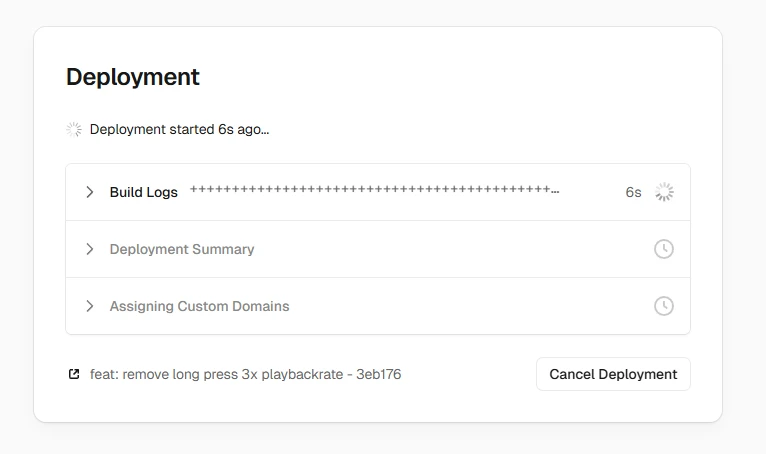Click the Deployment heading

click(133, 77)
